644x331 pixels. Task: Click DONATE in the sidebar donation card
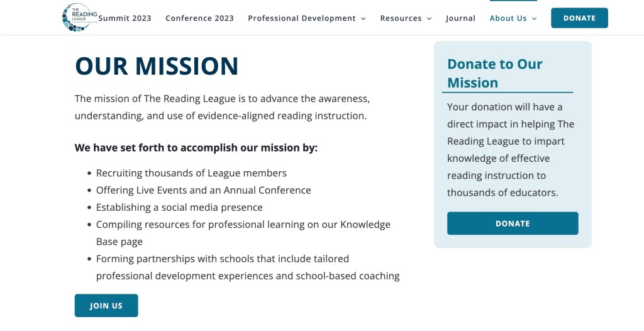[513, 223]
